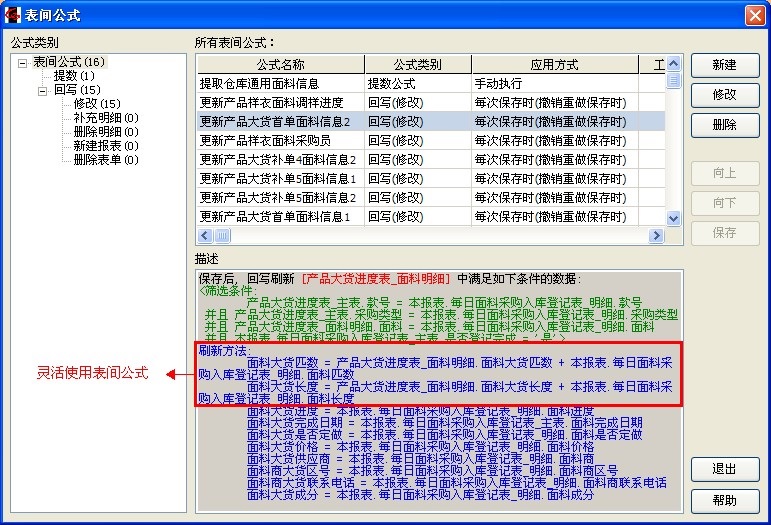Select 提数 (1) in the category tree
This screenshot has width=771, height=525.
coord(74,76)
